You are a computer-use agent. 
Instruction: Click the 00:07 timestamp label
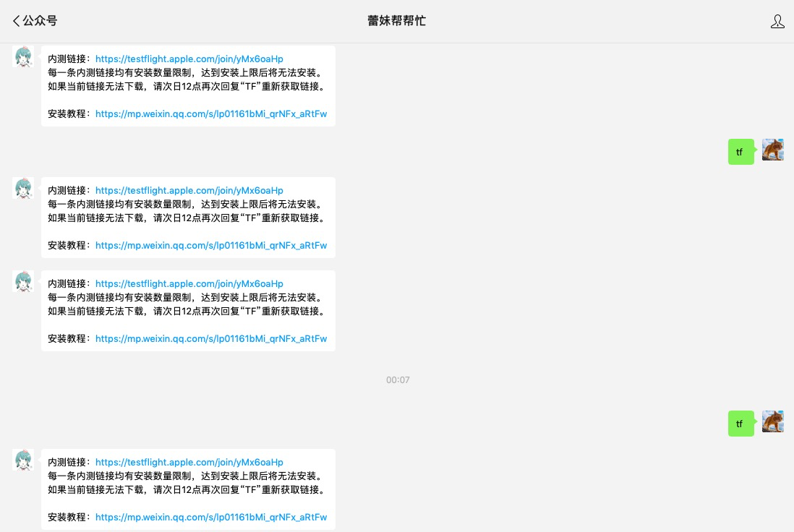click(398, 380)
